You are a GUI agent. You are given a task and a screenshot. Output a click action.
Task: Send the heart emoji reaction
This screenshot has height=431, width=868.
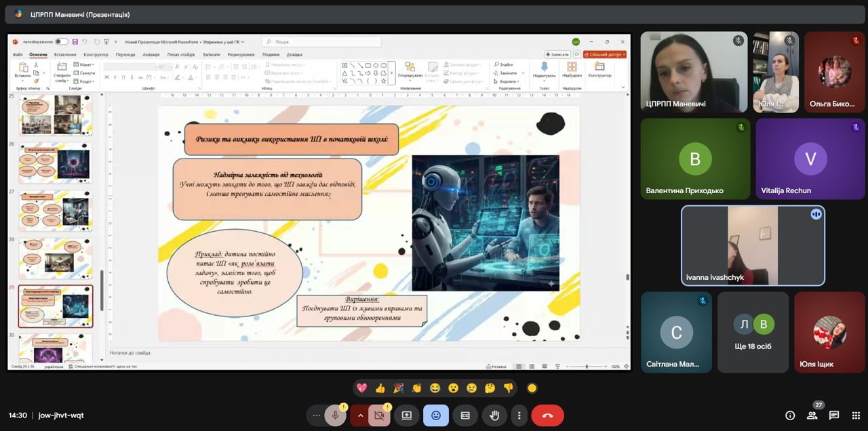coord(362,388)
